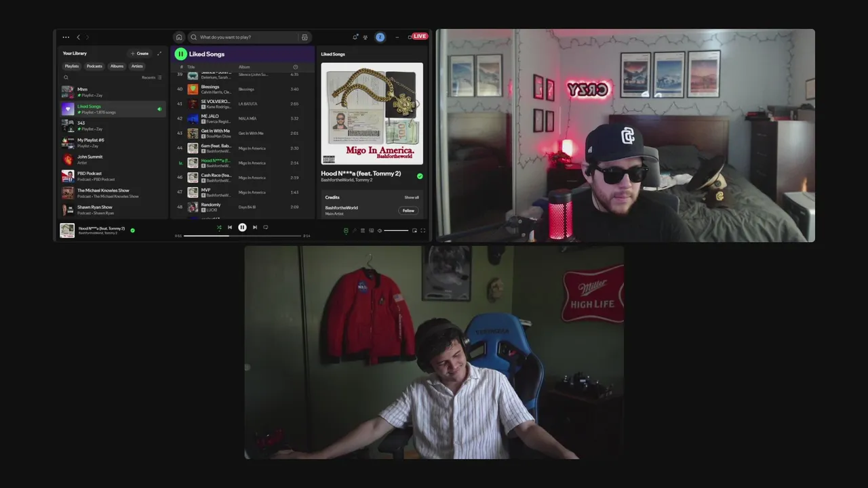This screenshot has width=868, height=488.
Task: Open the Mhm playlist
Action: (x=112, y=92)
